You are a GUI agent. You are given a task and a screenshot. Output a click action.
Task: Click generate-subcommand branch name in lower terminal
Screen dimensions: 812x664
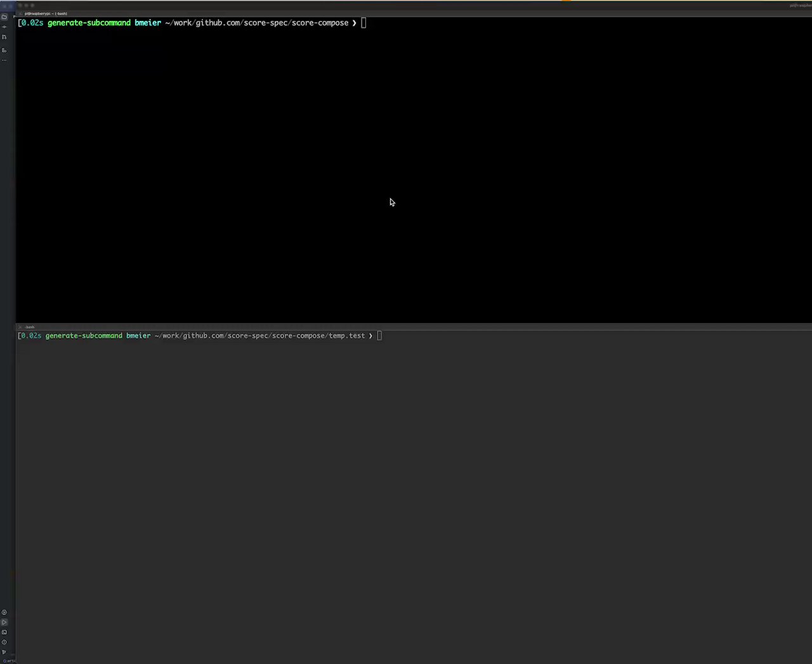click(x=84, y=335)
